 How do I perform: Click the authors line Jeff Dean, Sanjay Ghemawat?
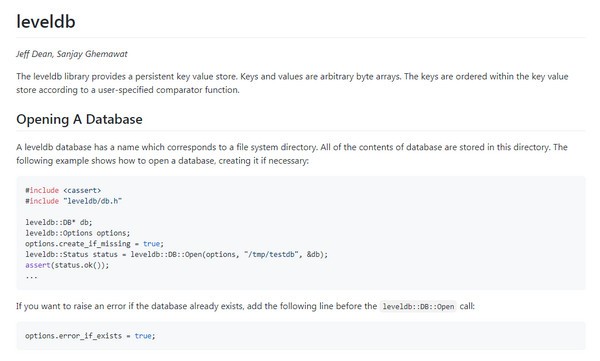click(x=72, y=54)
